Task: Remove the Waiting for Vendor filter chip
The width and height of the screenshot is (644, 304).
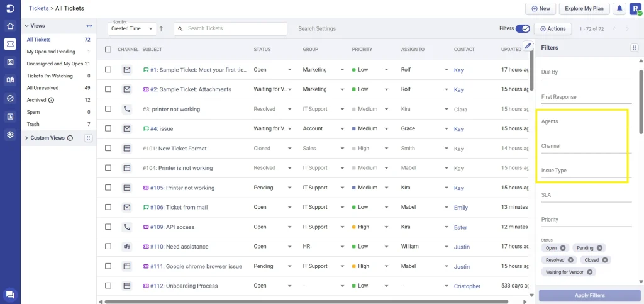Action: tap(590, 272)
